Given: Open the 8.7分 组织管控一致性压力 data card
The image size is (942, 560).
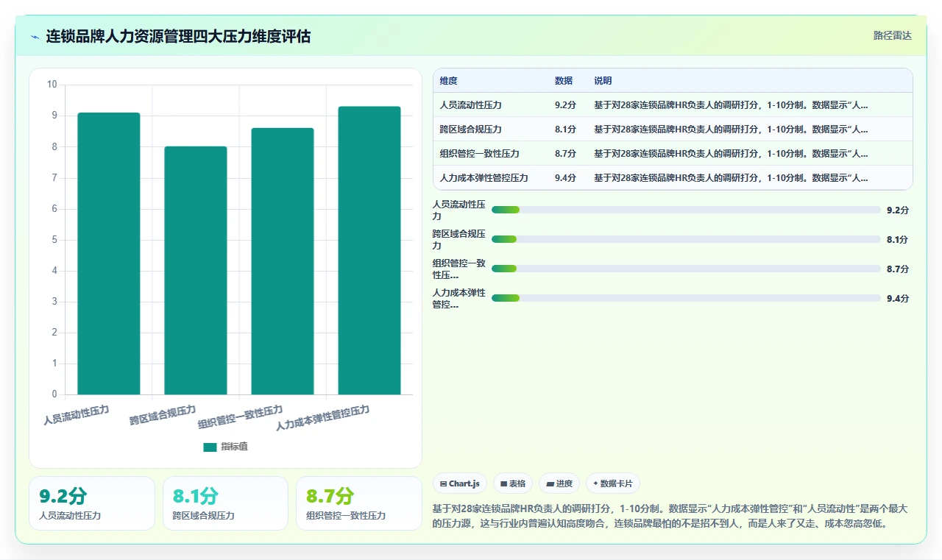Looking at the screenshot, I should [x=359, y=503].
